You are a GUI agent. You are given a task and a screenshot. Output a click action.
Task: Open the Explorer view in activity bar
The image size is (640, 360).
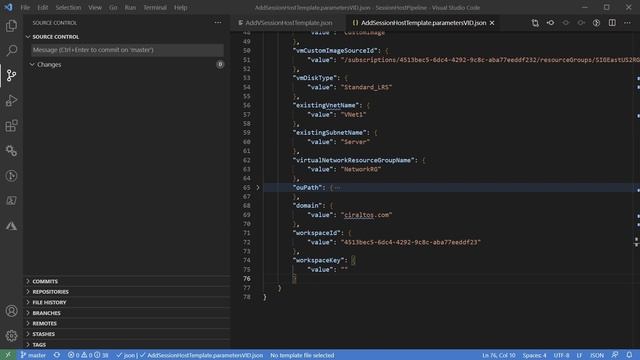[x=11, y=26]
